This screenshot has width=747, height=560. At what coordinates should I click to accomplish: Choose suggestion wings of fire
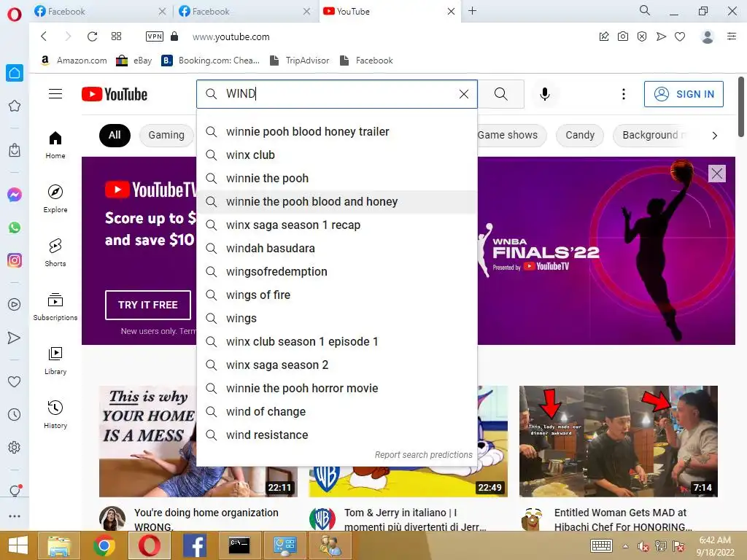tap(337, 295)
